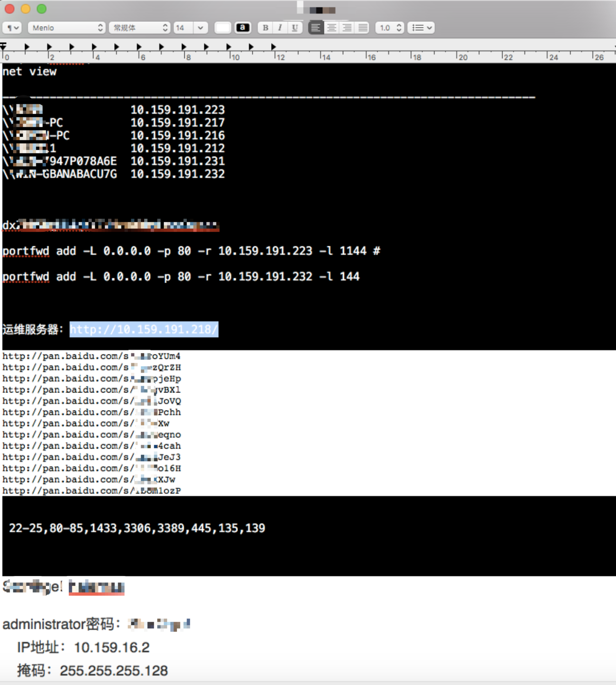Click the portfwd line ending with 144

point(181,277)
